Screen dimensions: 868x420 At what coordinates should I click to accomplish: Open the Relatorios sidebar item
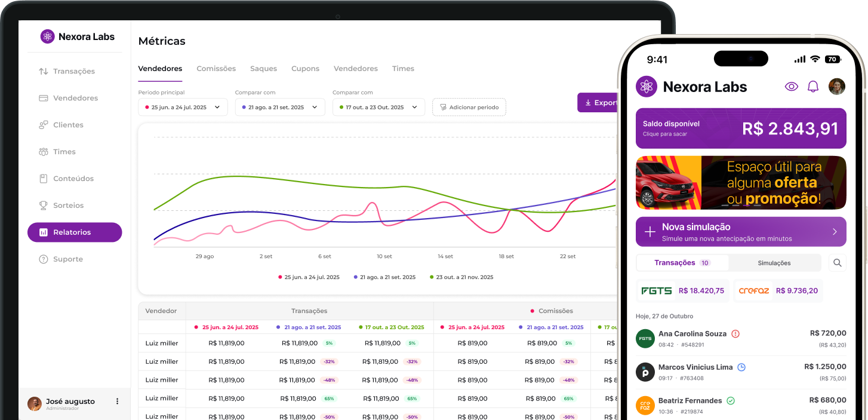click(74, 232)
